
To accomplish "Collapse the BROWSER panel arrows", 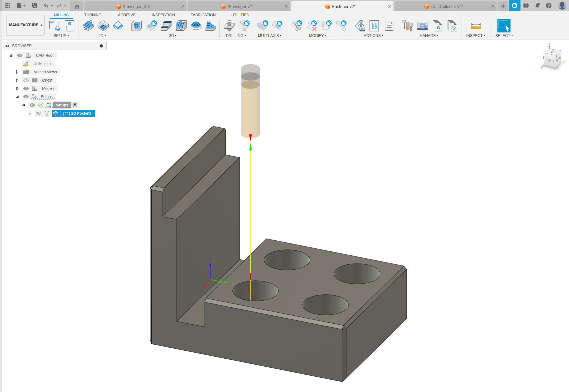I will click(7, 46).
